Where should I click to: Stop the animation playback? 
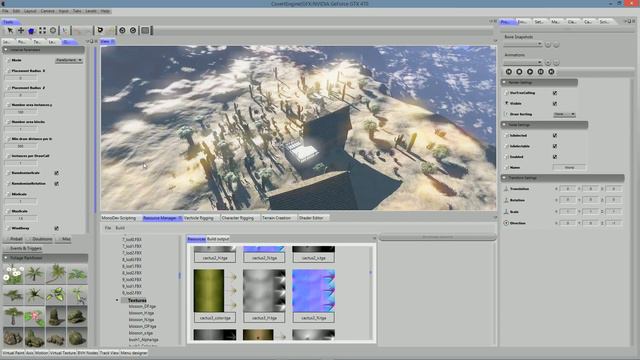(x=519, y=72)
